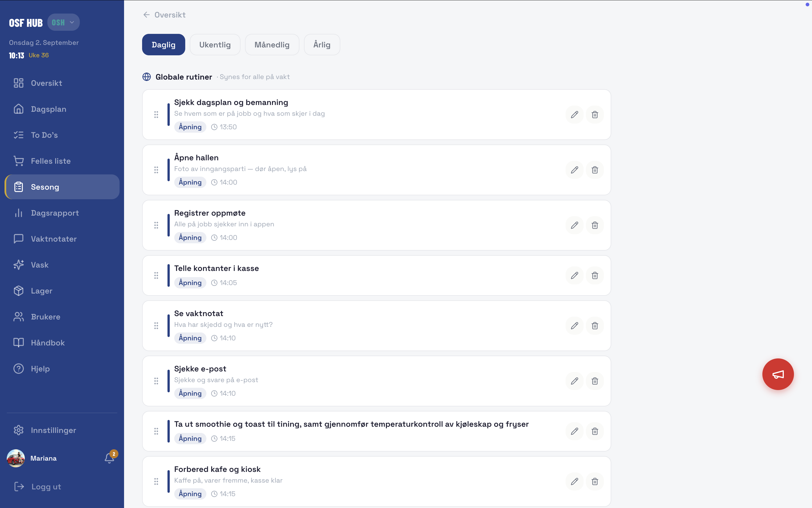The image size is (812, 508).
Task: Delete the 'Forbered kafe og kiosk' routine
Action: point(595,481)
